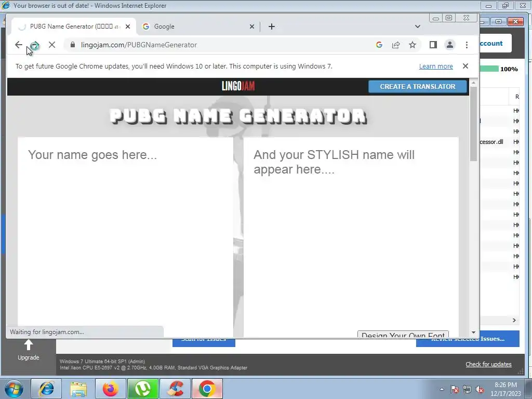Click CREATE A TRANSLATOR button

417,87
